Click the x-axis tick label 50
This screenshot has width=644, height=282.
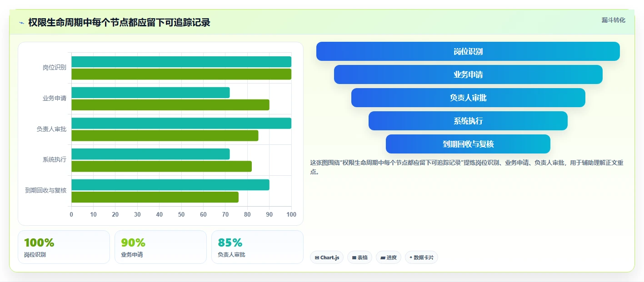tap(181, 214)
